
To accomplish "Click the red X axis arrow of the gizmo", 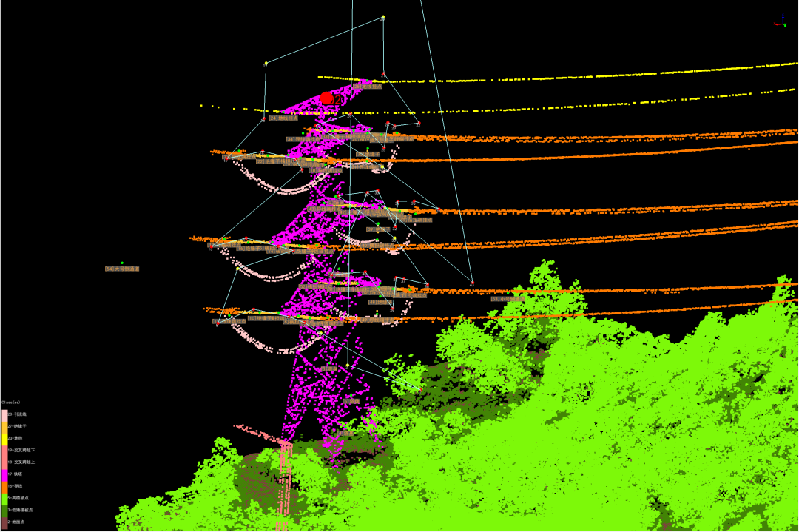I will pyautogui.click(x=776, y=24).
